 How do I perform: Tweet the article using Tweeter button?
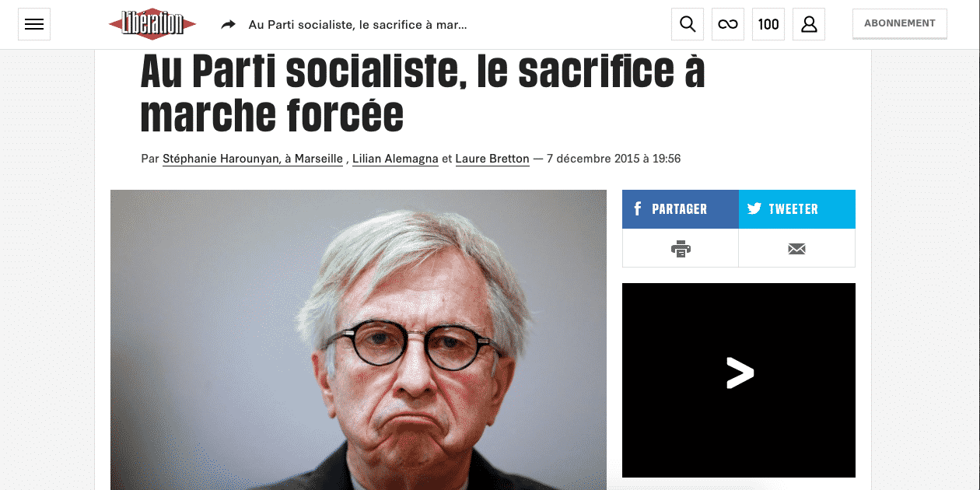coord(797,209)
